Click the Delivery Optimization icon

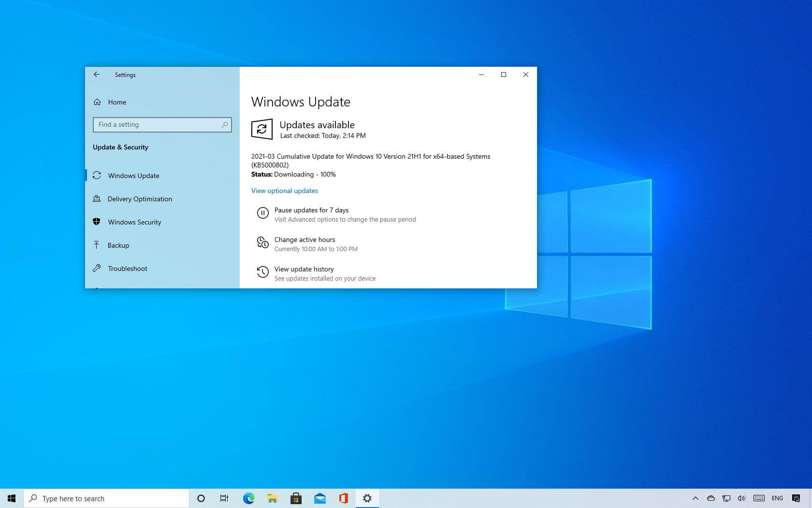(x=97, y=198)
